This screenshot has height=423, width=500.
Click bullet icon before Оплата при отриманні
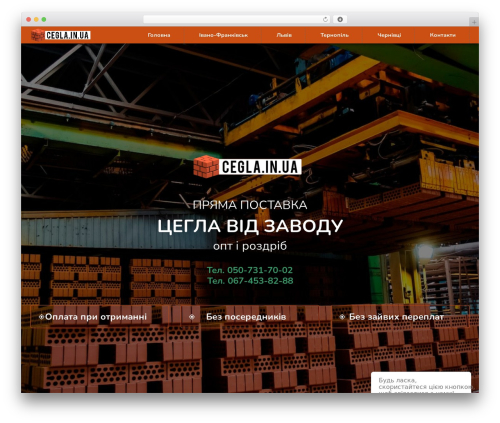tap(41, 317)
